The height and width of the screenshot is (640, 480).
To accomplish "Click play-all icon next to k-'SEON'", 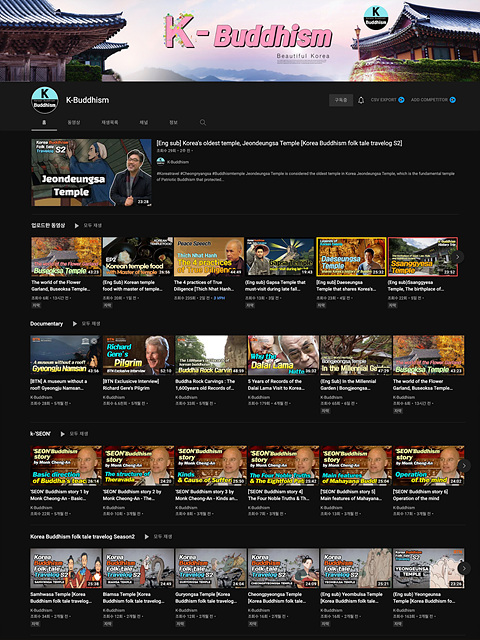I will 62,434.
